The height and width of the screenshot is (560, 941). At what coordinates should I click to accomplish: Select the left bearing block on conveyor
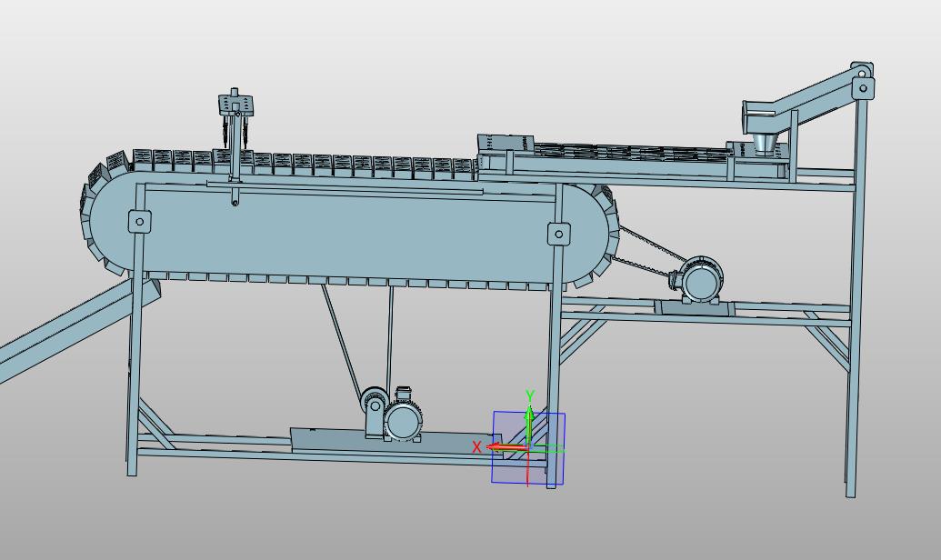(x=140, y=222)
